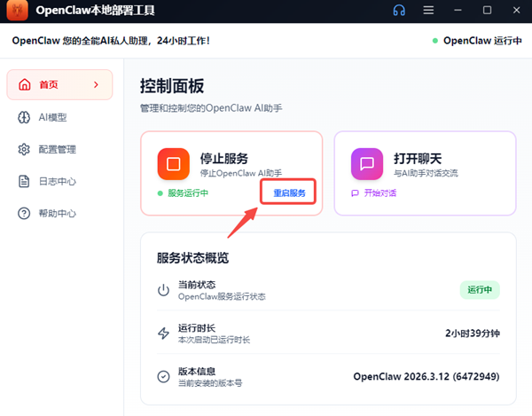The height and width of the screenshot is (416, 532).
Task: Click the green 运行中 status badge
Action: point(480,290)
